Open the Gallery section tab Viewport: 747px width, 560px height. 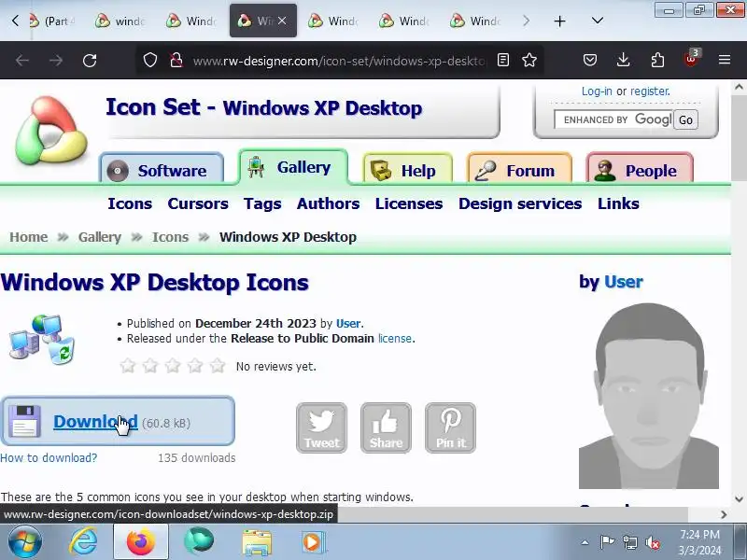click(293, 167)
